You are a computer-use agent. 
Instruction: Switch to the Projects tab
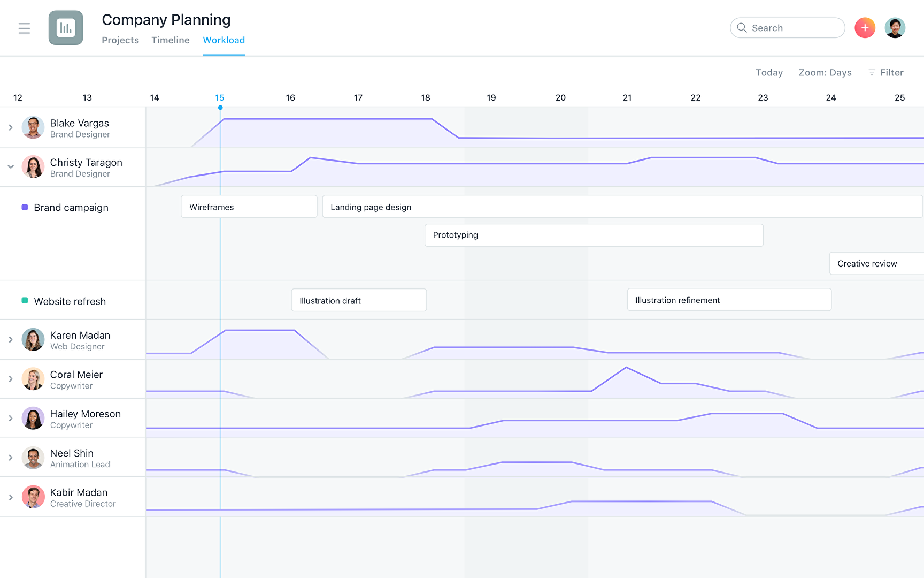coord(120,40)
